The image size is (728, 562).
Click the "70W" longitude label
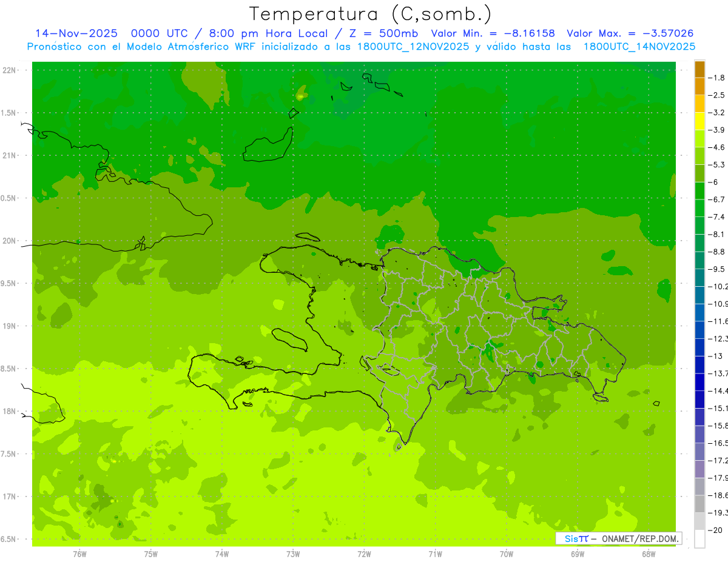507,554
